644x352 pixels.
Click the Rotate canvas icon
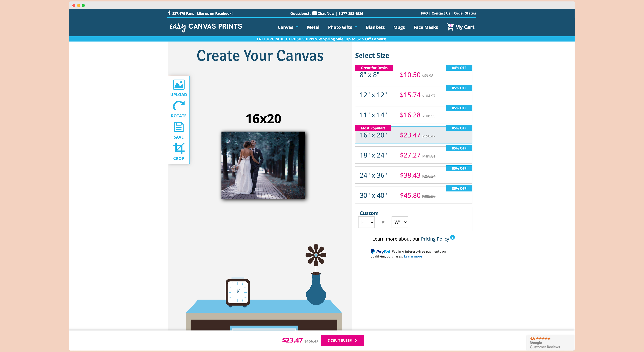pos(178,106)
